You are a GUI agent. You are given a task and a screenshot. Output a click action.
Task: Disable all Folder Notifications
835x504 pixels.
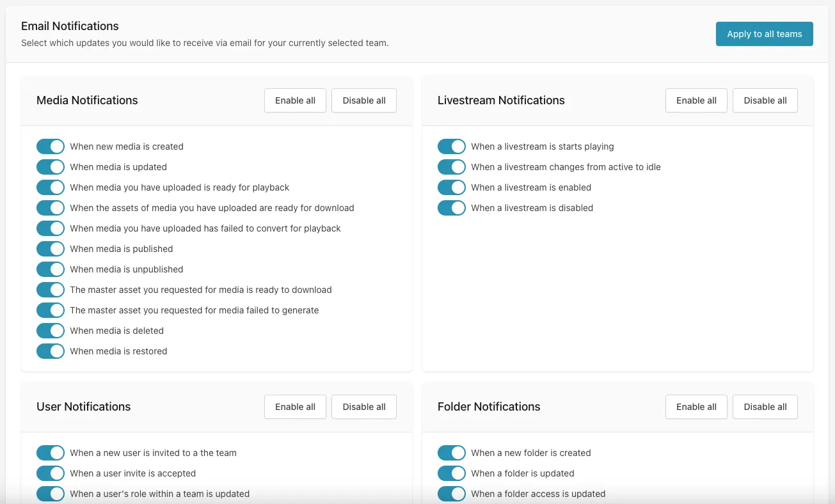click(765, 407)
